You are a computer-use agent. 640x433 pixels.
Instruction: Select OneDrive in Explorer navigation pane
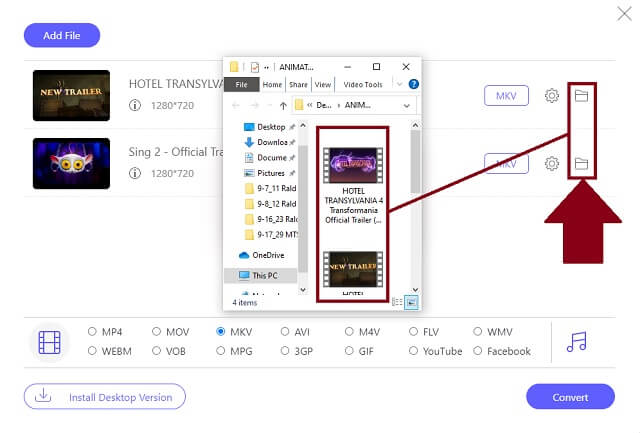pyautogui.click(x=261, y=255)
